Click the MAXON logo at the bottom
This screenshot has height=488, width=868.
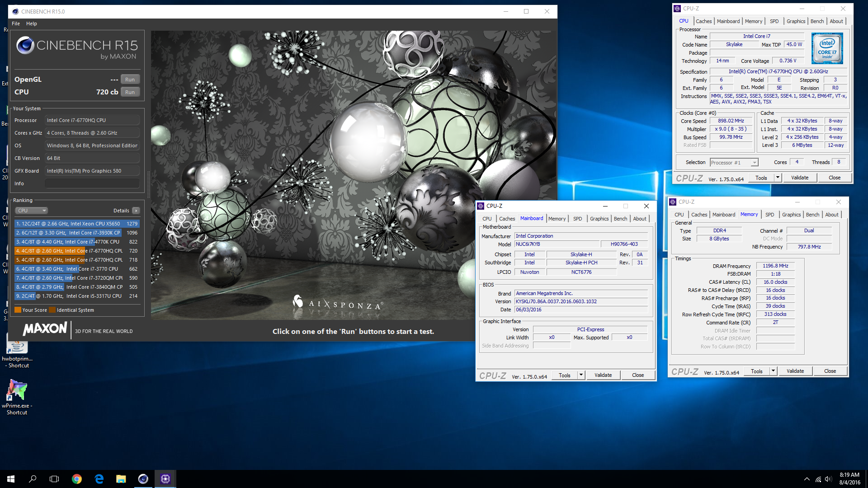pos(45,329)
